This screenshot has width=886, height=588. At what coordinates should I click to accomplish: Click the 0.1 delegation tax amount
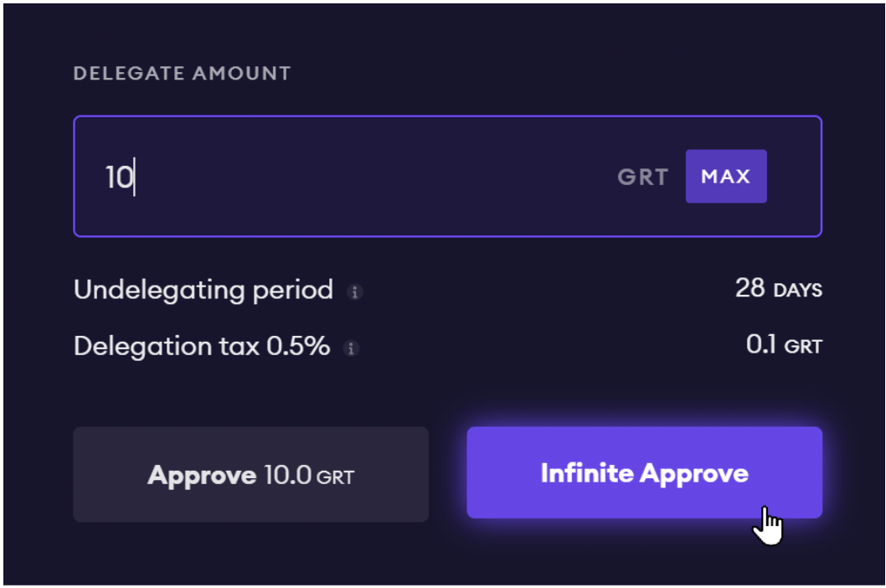(x=760, y=345)
